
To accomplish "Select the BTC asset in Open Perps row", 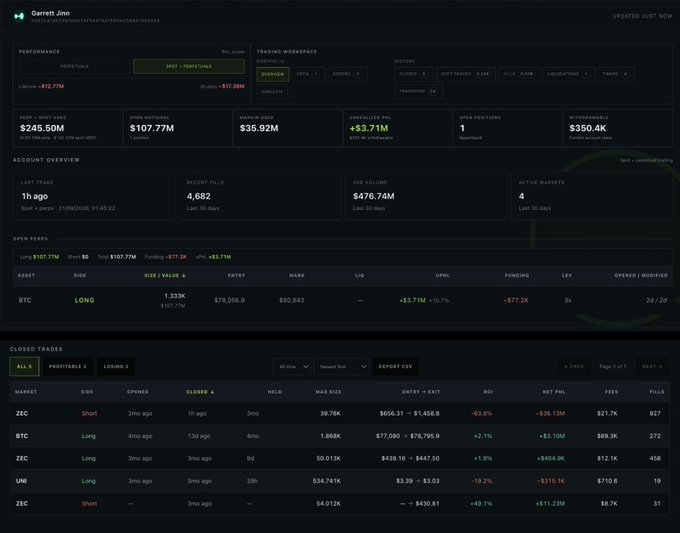I will pos(25,300).
